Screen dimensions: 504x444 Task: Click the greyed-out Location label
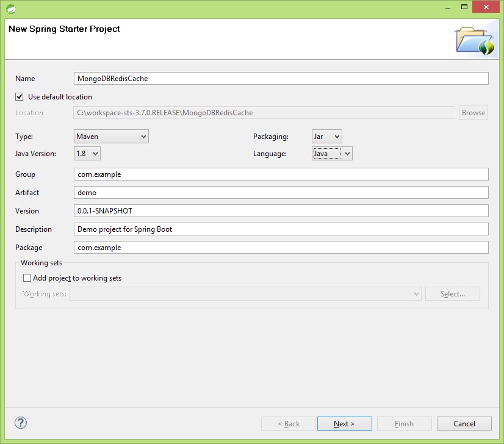tap(29, 113)
